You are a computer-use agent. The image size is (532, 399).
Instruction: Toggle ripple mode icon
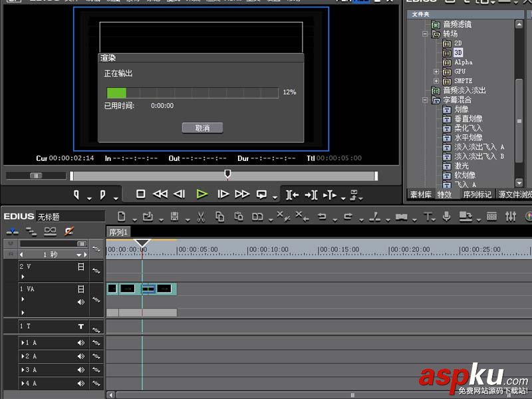tap(31, 231)
